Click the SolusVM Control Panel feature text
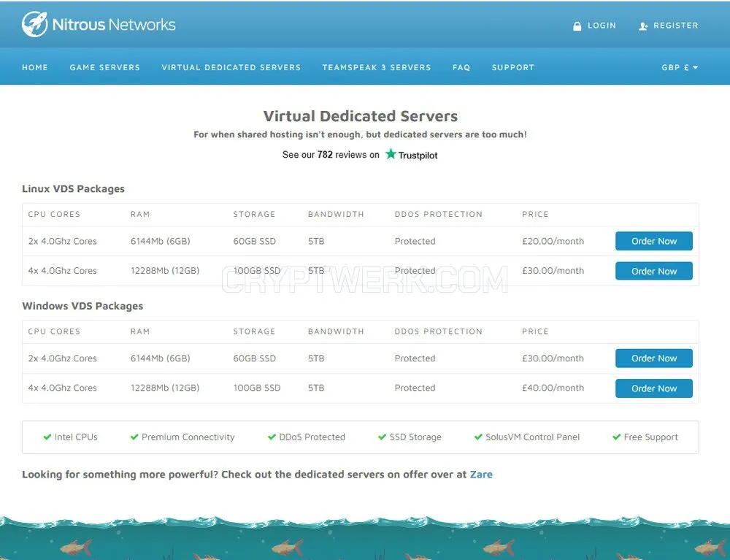Viewport: 730px width, 560px height. coord(533,437)
